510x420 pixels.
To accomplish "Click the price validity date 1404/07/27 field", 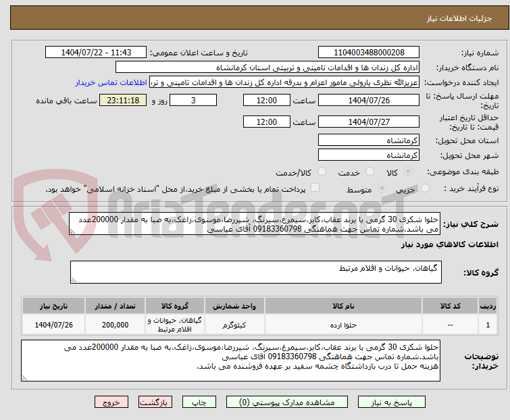I will tap(369, 122).
